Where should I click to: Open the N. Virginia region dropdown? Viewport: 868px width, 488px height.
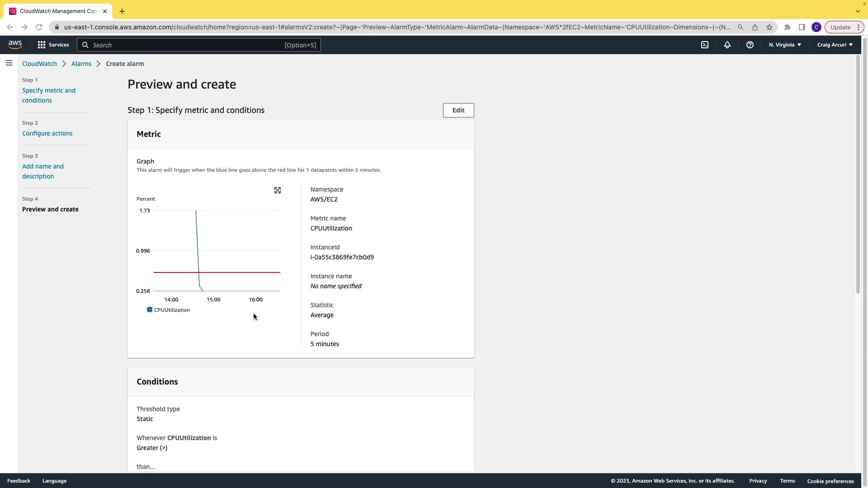pos(785,45)
